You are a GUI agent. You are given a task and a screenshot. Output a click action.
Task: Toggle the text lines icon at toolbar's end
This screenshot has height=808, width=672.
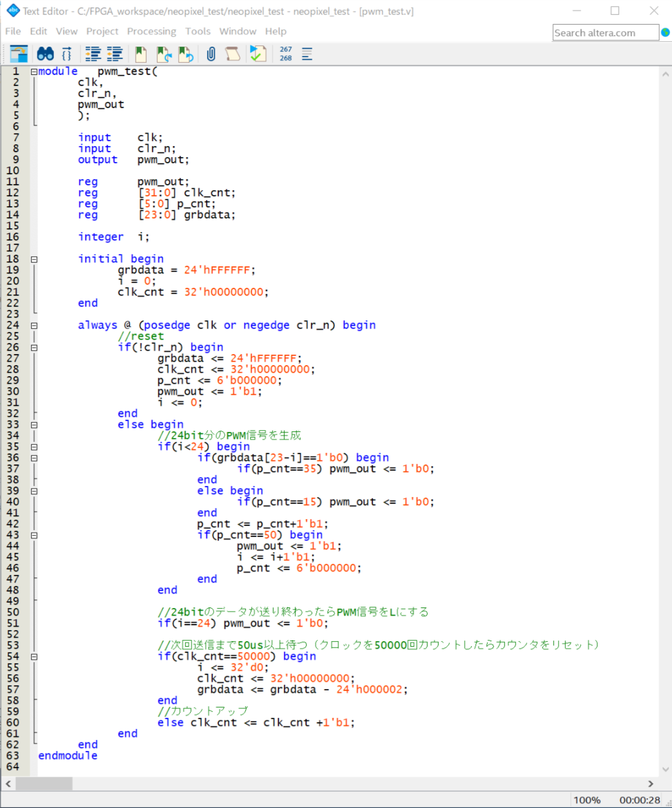(x=307, y=54)
